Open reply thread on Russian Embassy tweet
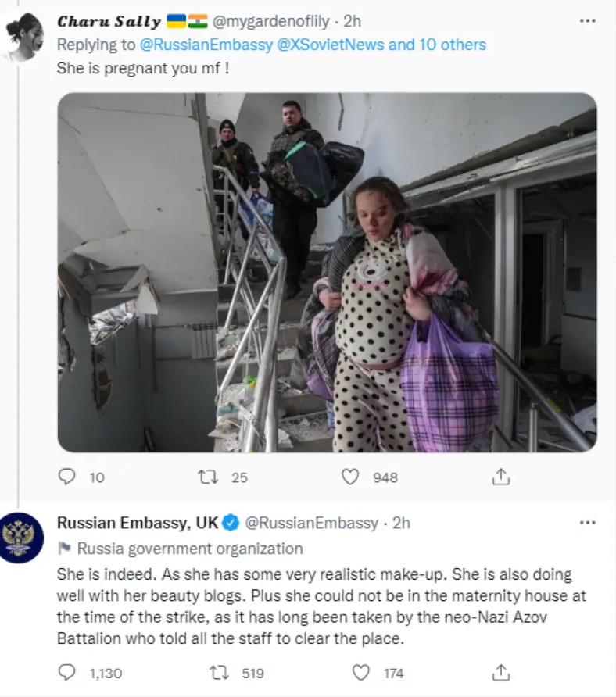Screen dimensions: 616x697 (66, 673)
